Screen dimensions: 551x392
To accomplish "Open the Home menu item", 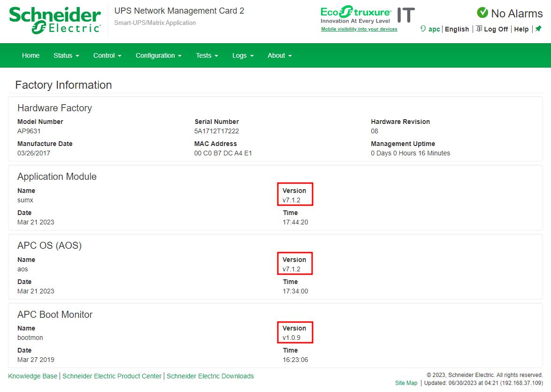I will [31, 55].
